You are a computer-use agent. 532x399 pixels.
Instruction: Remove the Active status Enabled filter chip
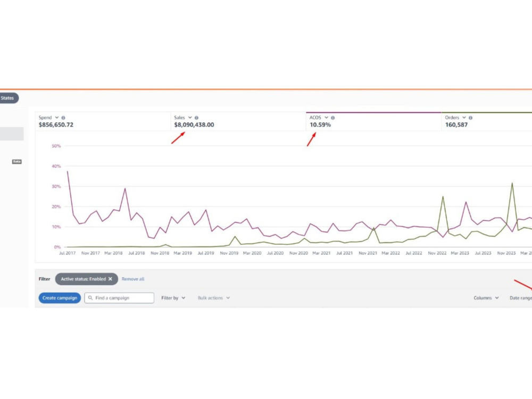(x=110, y=279)
